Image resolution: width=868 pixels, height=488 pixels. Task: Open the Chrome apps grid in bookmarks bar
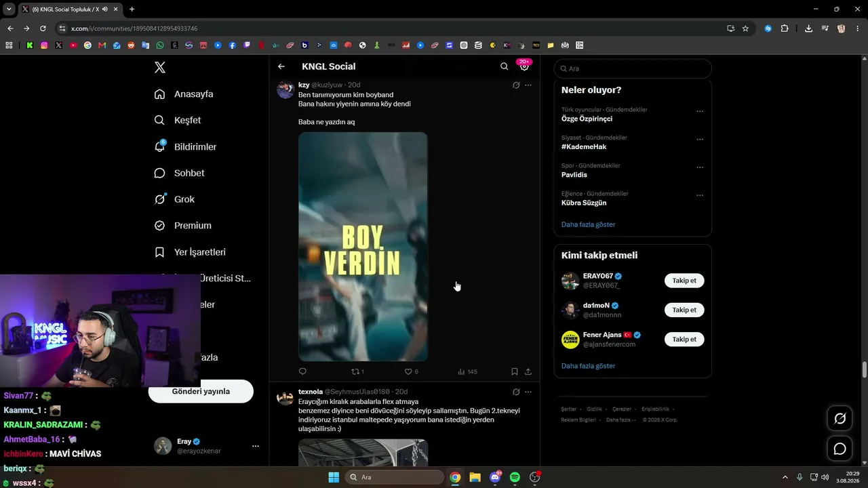click(x=9, y=45)
